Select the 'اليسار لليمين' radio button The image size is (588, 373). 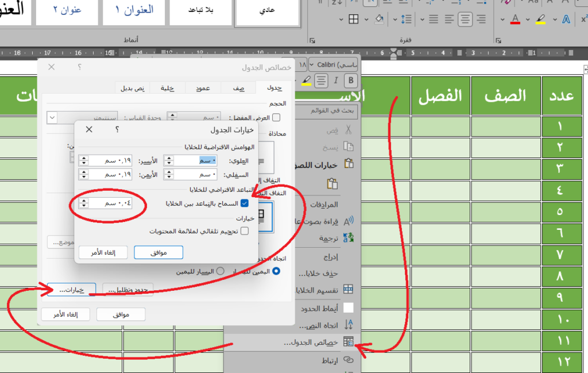[220, 271]
